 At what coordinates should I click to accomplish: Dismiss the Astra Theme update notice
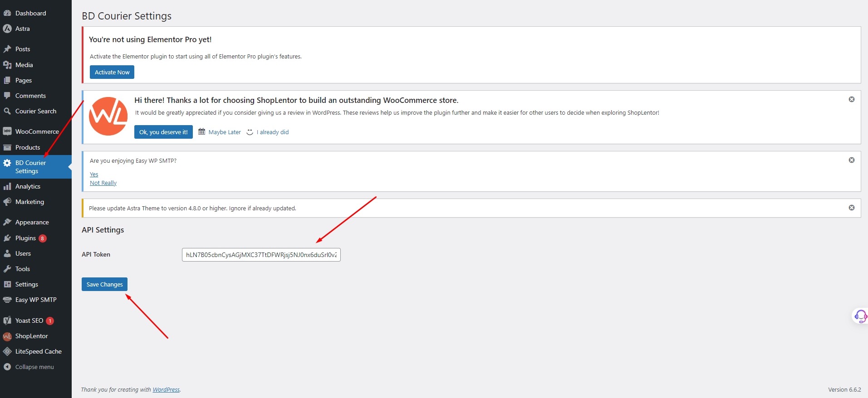(852, 208)
